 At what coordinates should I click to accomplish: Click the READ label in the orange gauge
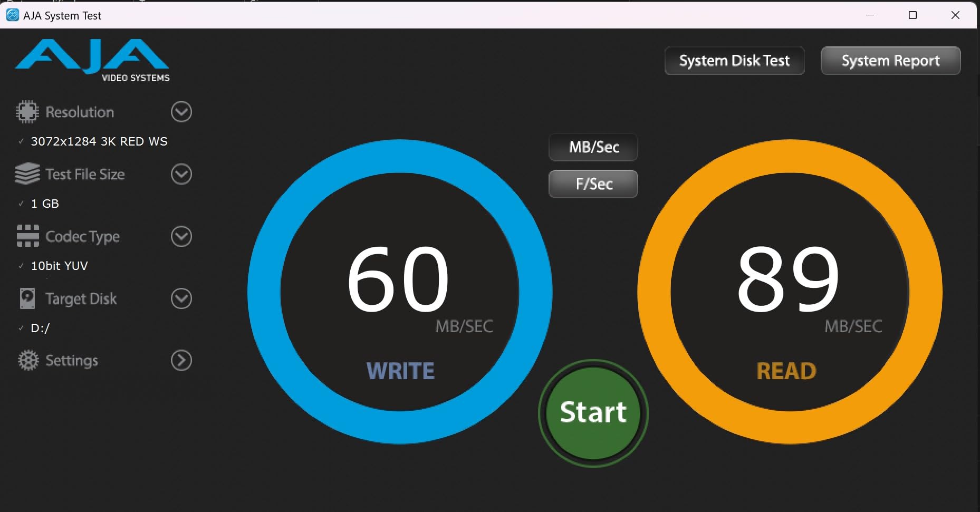(786, 371)
